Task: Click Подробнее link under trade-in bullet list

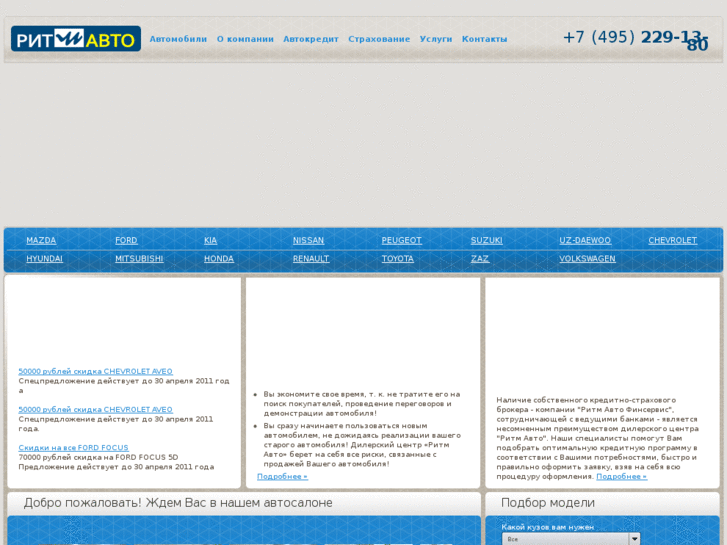Action: 282,476
